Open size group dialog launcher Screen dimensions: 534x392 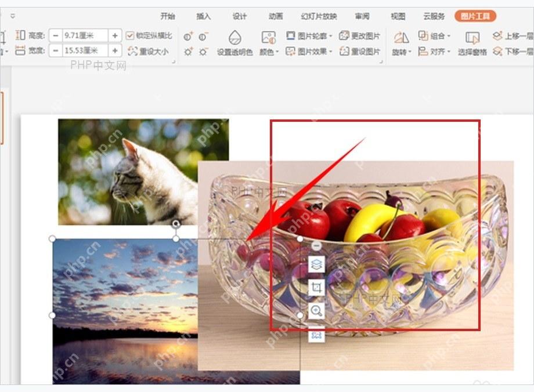[x=174, y=61]
